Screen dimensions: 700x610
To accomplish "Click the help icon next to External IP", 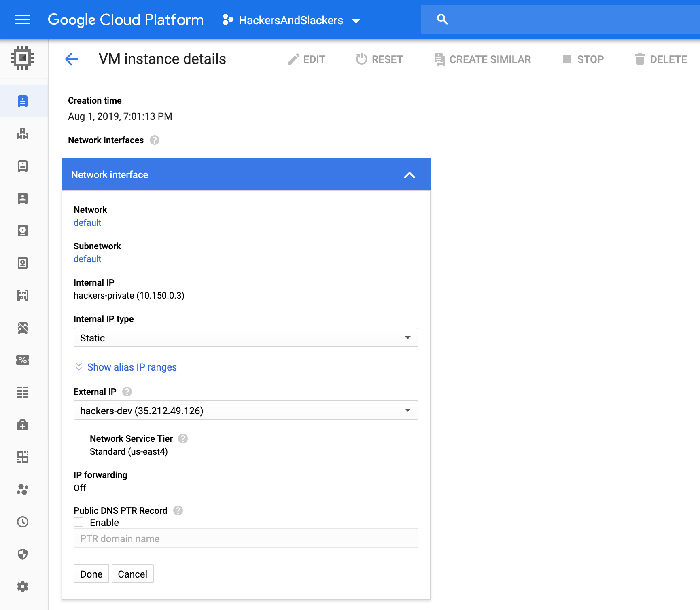I will click(127, 392).
